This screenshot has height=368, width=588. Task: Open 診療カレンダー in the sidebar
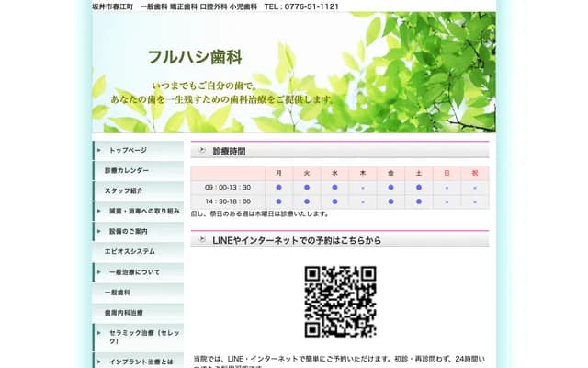coord(139,170)
